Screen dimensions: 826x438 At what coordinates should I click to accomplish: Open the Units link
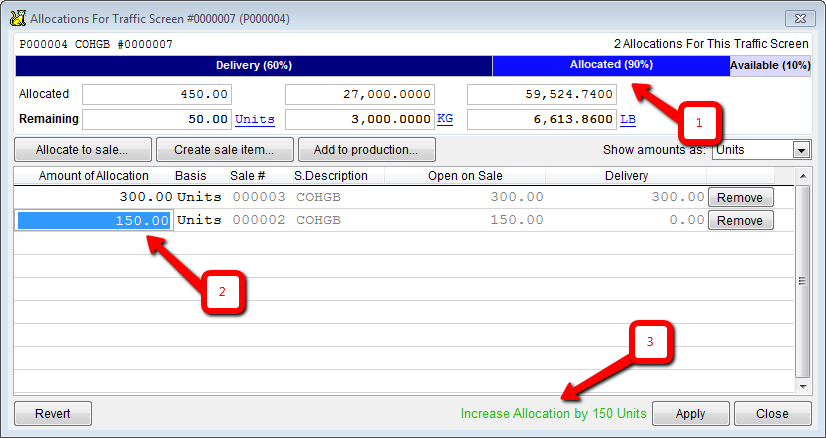[255, 119]
